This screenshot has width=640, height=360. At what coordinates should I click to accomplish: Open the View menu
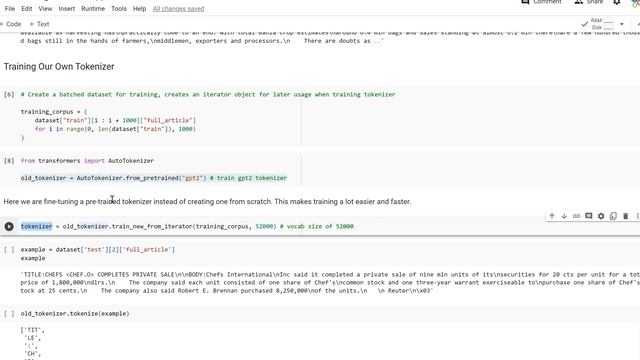pyautogui.click(x=45, y=9)
